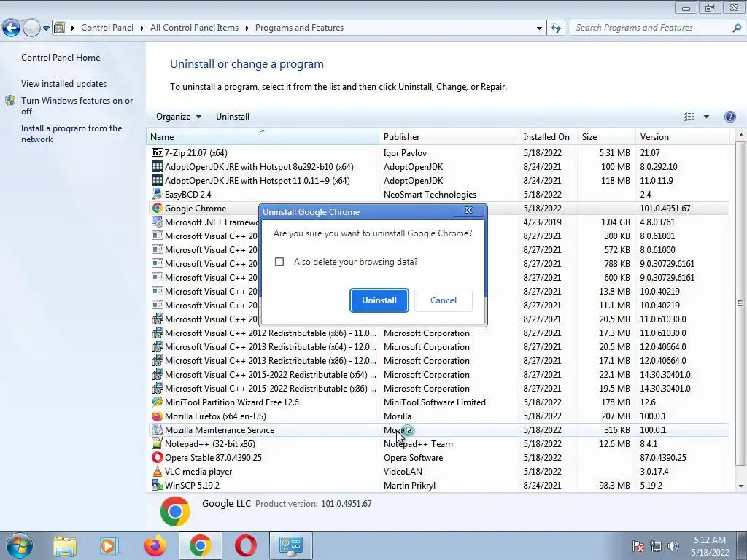Screen dimensions: 747x560
Task: Click the change view layout icon
Action: pyautogui.click(x=689, y=117)
